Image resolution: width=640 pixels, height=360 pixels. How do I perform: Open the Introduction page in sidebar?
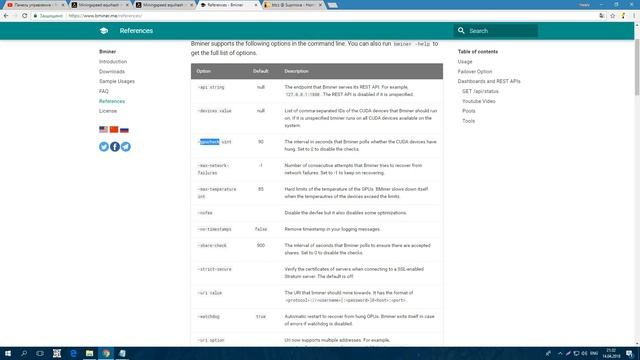point(113,62)
